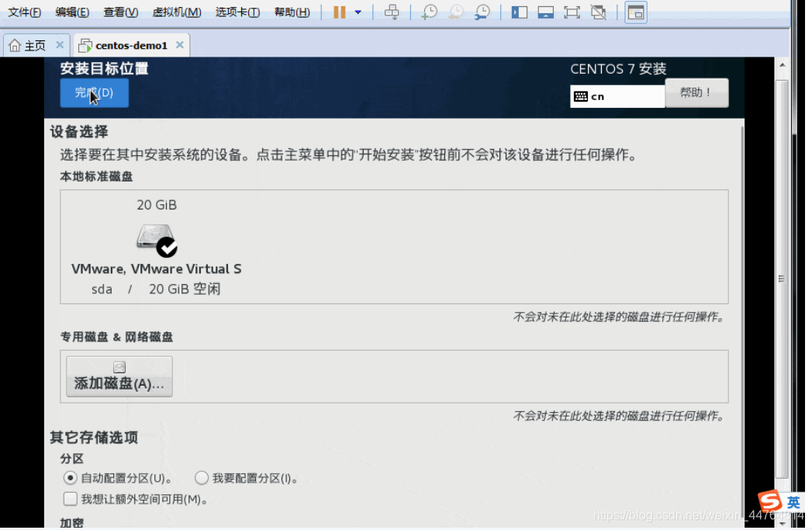
Task: Toggle the library sidebar view icon
Action: click(x=520, y=12)
